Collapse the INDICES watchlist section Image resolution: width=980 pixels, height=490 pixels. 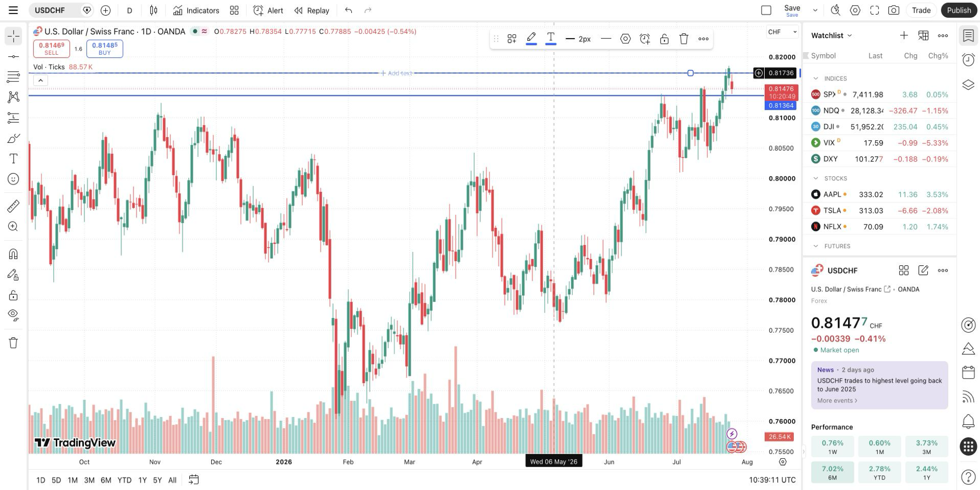[x=816, y=79]
